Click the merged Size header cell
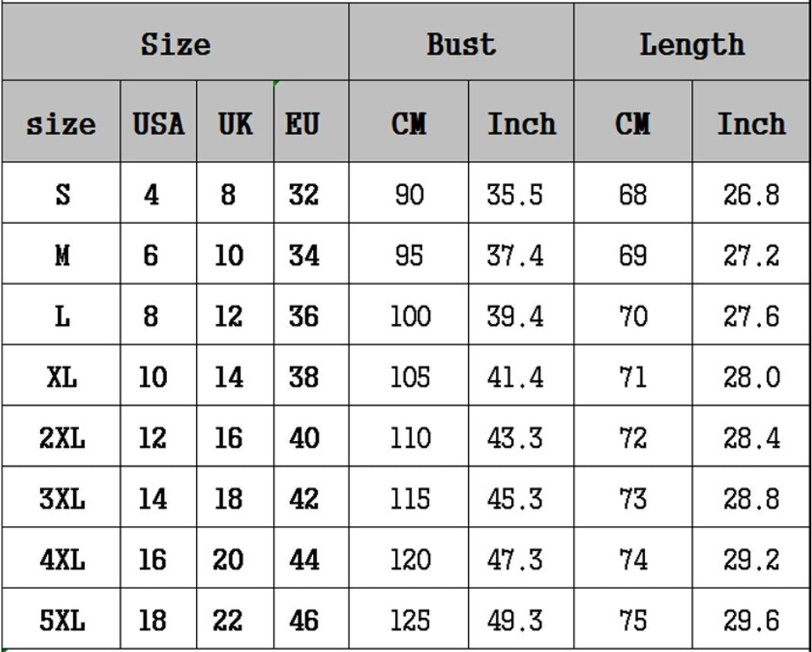The image size is (812, 652). click(175, 44)
